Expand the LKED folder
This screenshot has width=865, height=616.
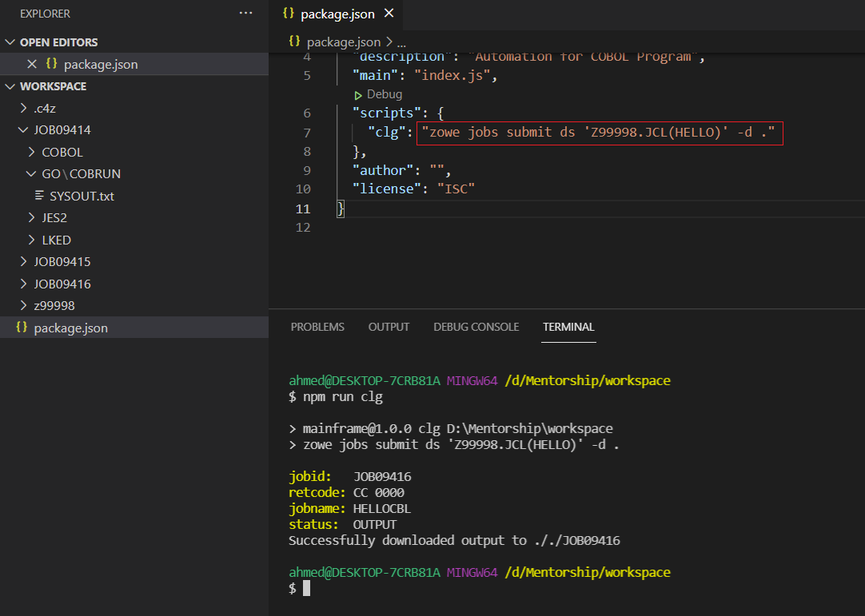(31, 240)
